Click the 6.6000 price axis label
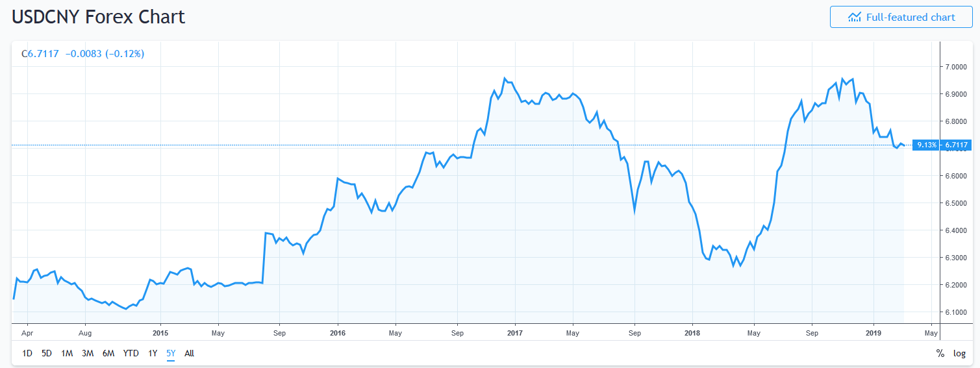The image size is (980, 368). pyautogui.click(x=957, y=176)
